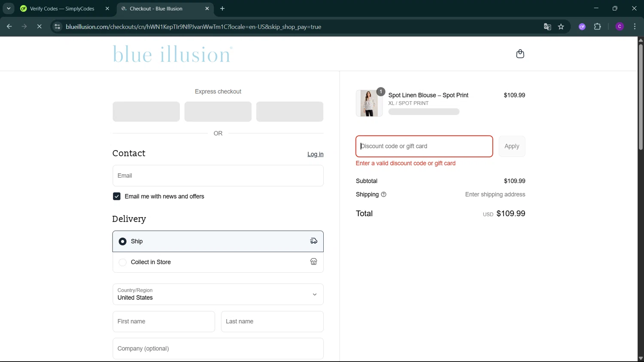
Task: Open the shopping bag cart icon
Action: pos(520,54)
